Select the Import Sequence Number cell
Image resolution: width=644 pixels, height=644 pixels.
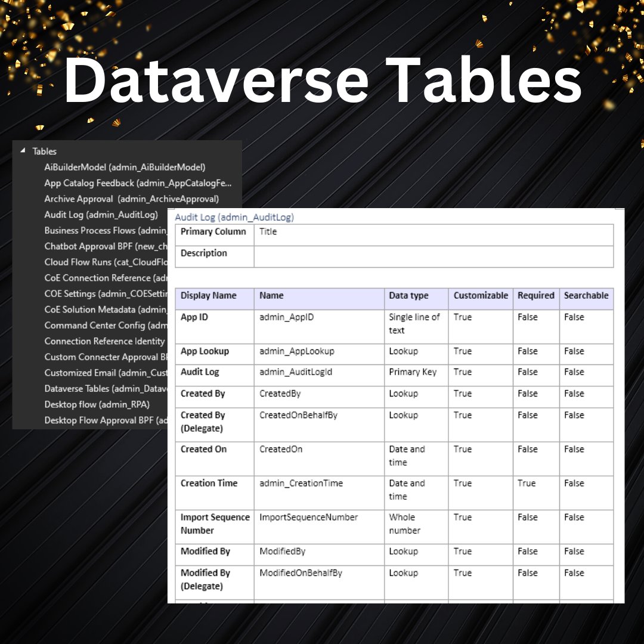tap(215, 527)
